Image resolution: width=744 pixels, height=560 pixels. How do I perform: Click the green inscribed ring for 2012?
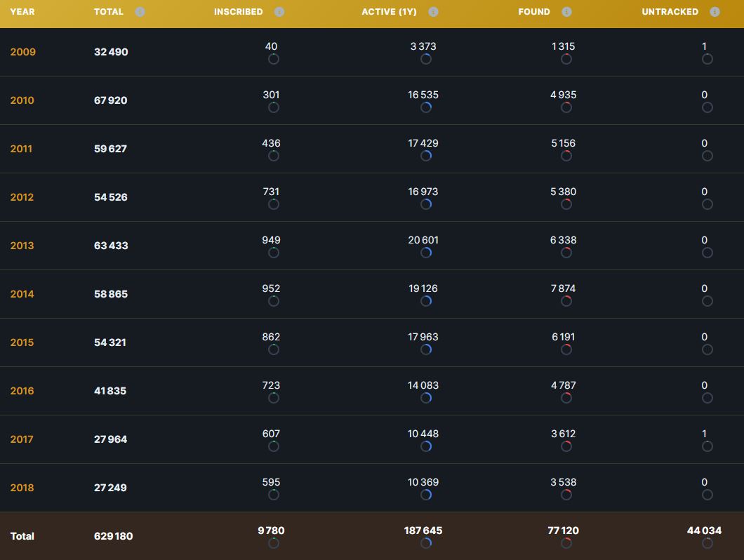tap(274, 204)
